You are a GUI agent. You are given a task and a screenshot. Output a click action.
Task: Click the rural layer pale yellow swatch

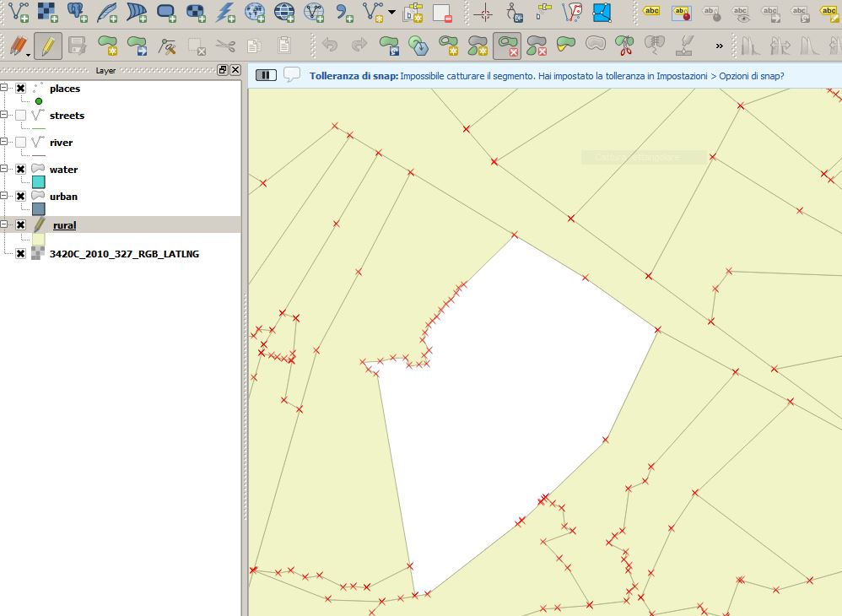[x=39, y=239]
